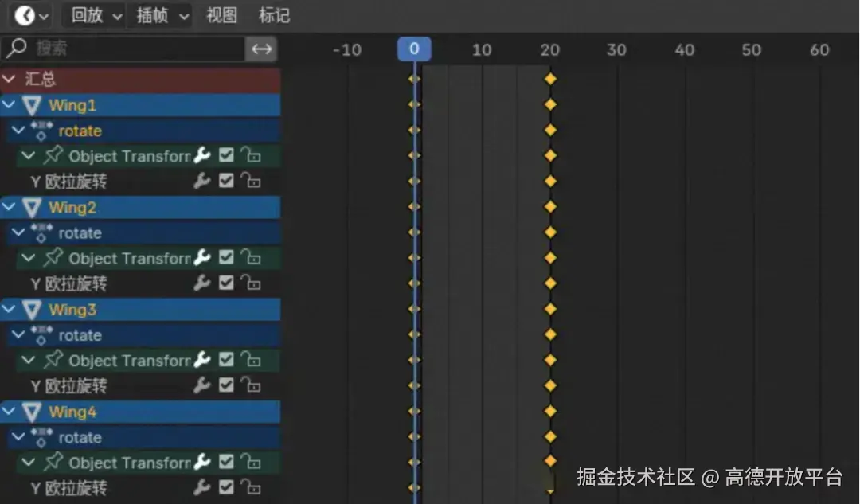Toggle modifiers wrench on Wing3 Y 欧拉旋转
Viewport: 860px width, 504px height.
[x=202, y=385]
